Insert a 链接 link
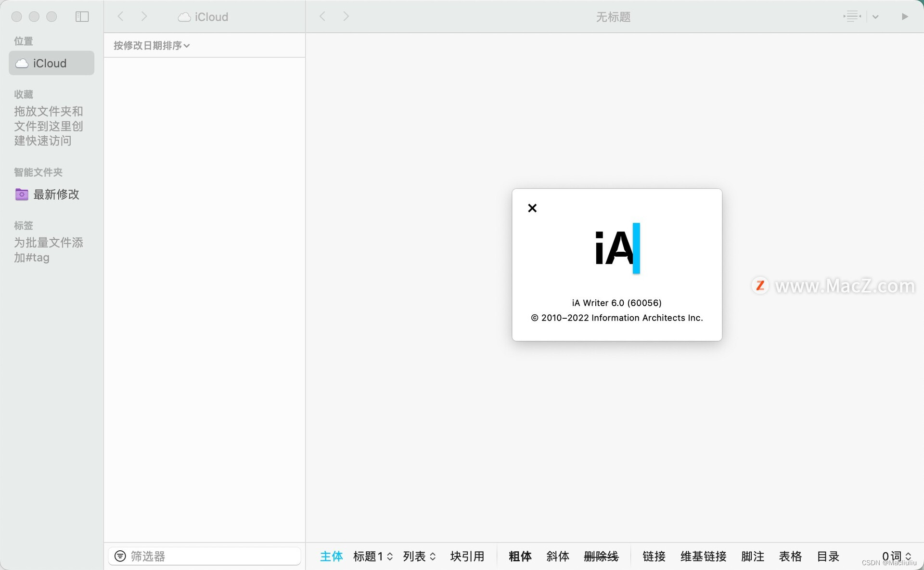Viewport: 924px width, 570px height. [x=654, y=557]
